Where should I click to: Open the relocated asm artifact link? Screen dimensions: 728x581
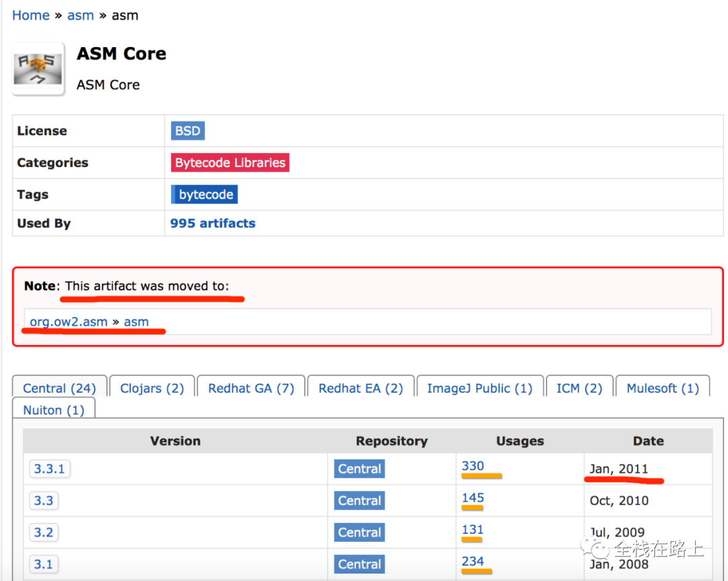[x=136, y=322]
